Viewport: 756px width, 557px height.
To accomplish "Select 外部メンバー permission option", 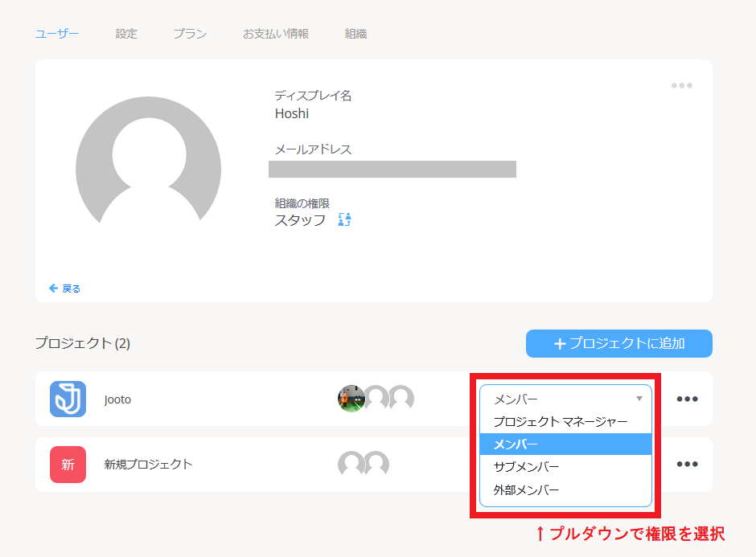I will (x=526, y=489).
